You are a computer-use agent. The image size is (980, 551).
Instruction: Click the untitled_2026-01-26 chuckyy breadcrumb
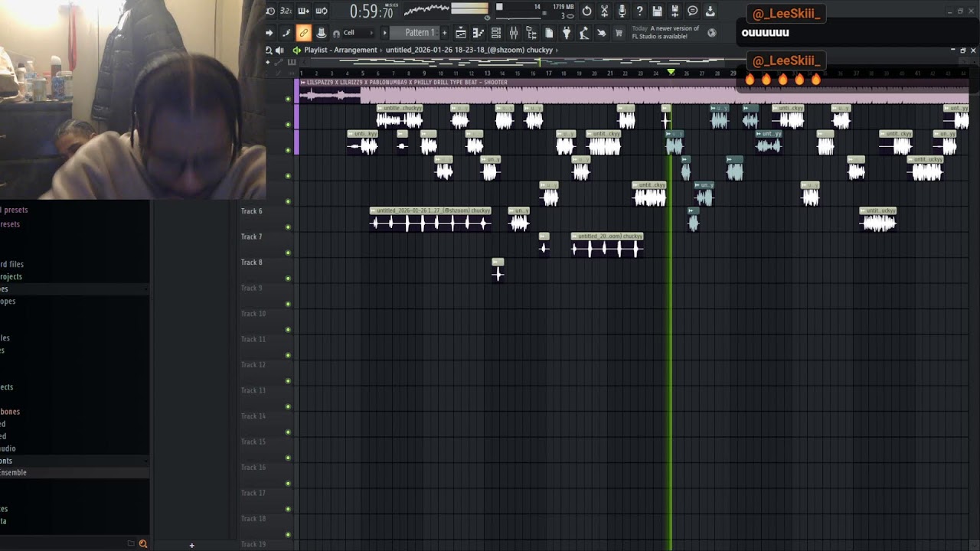click(x=469, y=50)
